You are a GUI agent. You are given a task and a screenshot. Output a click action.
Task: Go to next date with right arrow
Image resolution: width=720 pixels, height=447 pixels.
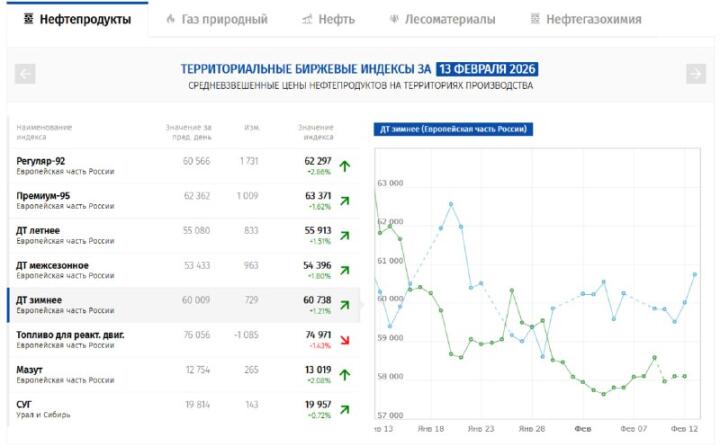[695, 73]
